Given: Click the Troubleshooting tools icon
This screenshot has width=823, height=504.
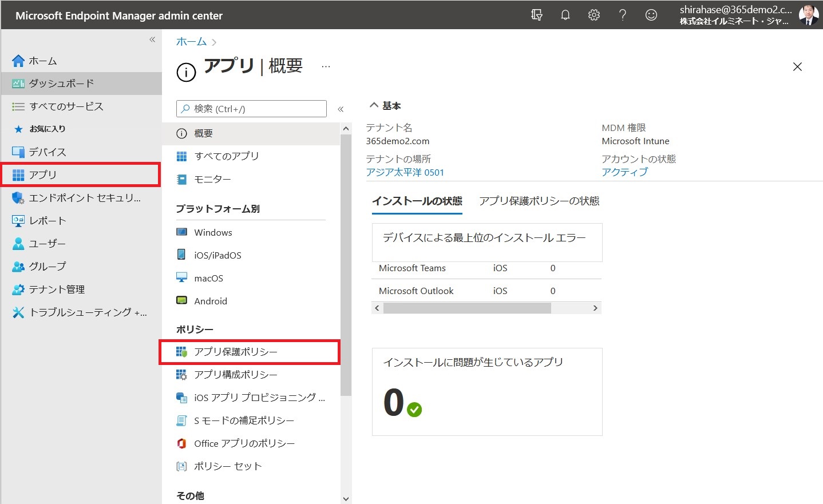Looking at the screenshot, I should [18, 312].
